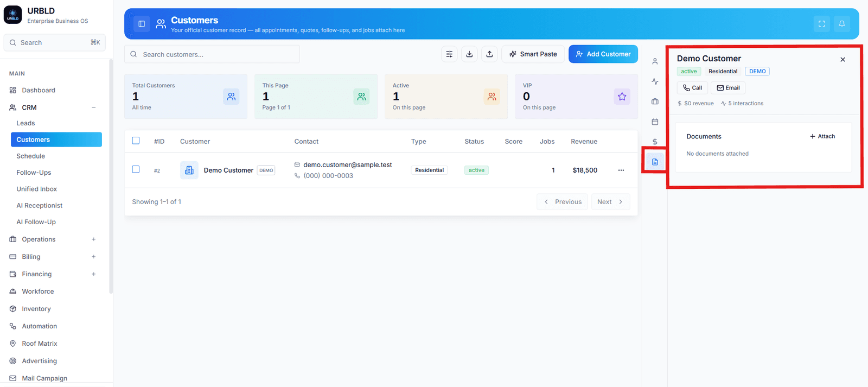Go to Leads in the CRM menu
The width and height of the screenshot is (868, 387).
tap(25, 123)
